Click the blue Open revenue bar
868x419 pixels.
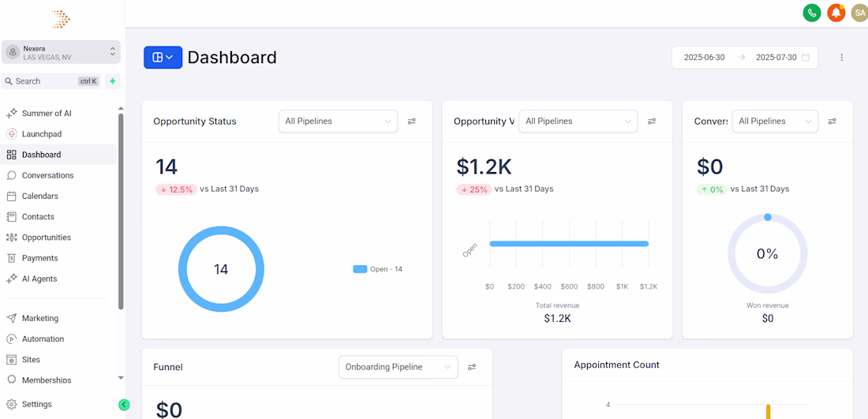(569, 244)
